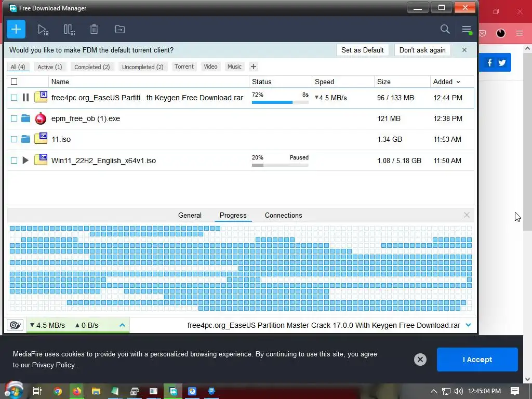Viewport: 532px width, 399px height.
Task: Open the General details tab
Action: coord(190,215)
